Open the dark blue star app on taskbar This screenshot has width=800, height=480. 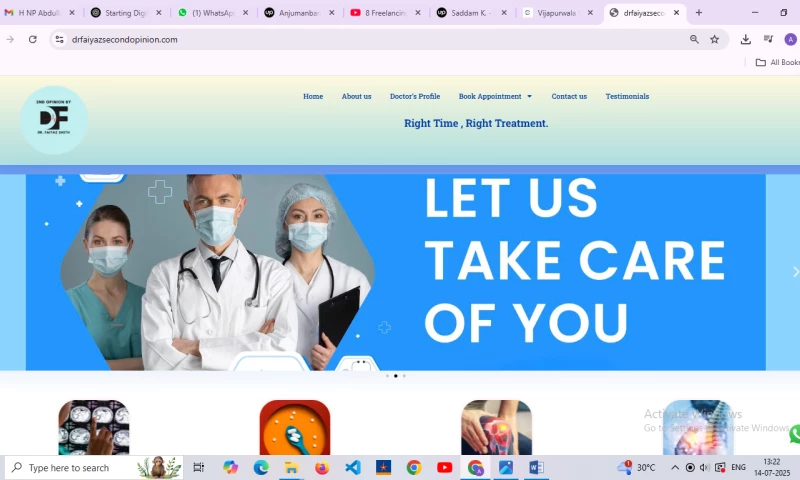383,467
